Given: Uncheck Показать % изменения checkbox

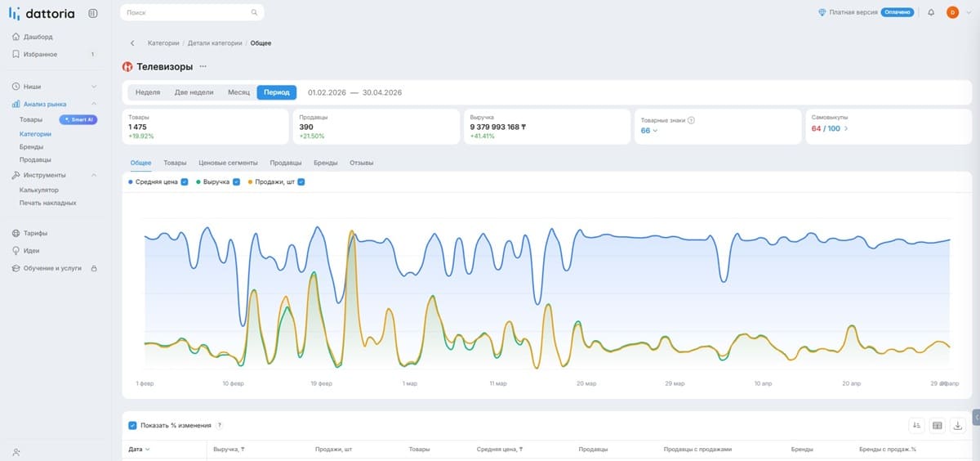Looking at the screenshot, I should click(132, 426).
